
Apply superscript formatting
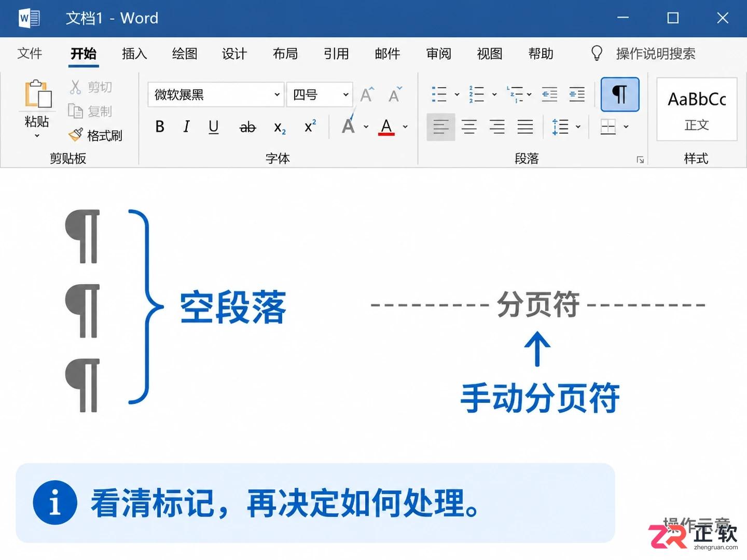coord(310,126)
